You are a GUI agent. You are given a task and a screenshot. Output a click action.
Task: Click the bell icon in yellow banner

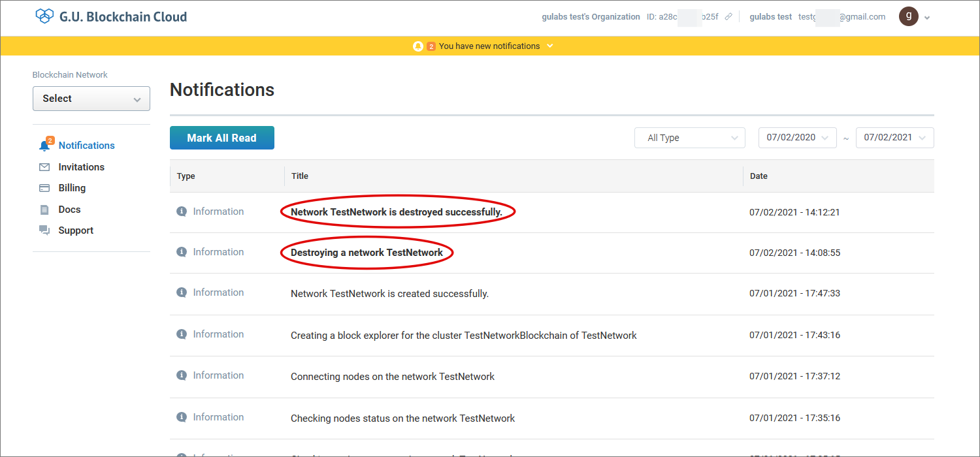(x=418, y=46)
